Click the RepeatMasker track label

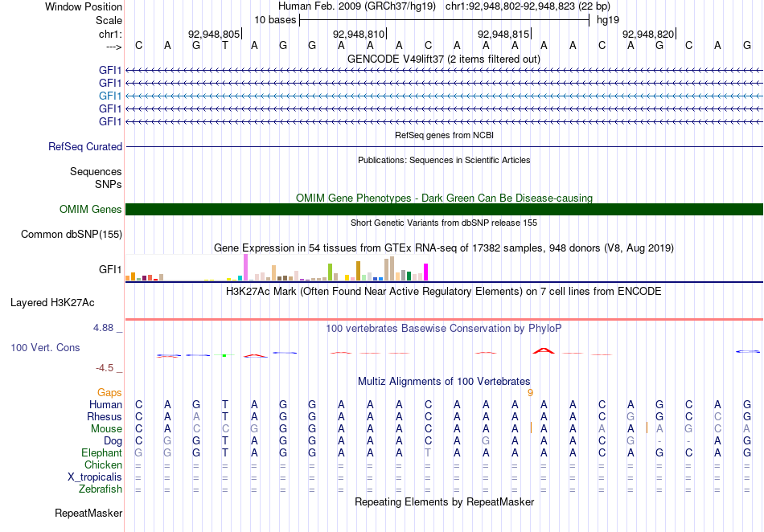coord(88,513)
